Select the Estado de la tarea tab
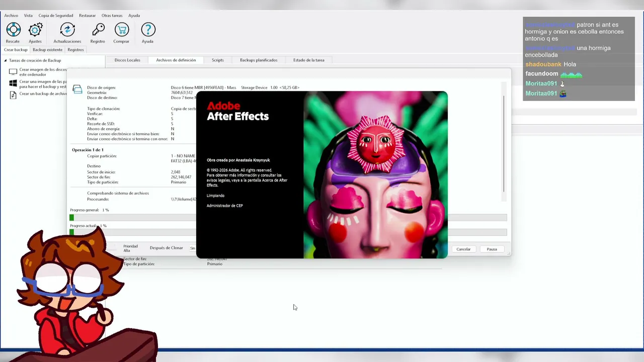644x362 pixels. 309,60
